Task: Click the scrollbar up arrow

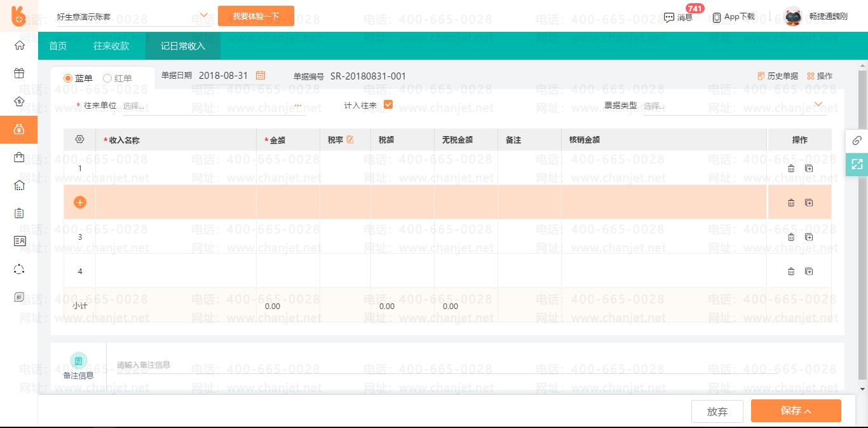Action: coord(862,66)
